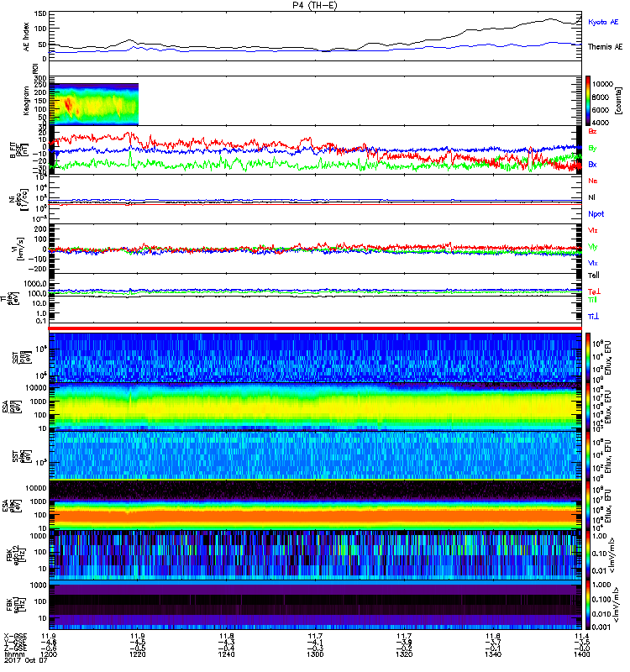
Task: Click the FBK edc12 amplitude color bar
Action: (588, 555)
